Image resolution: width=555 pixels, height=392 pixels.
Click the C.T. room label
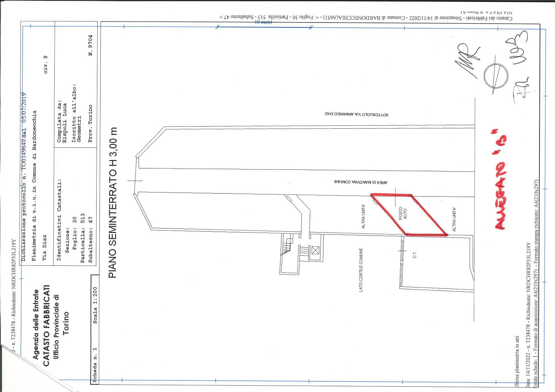(415, 254)
